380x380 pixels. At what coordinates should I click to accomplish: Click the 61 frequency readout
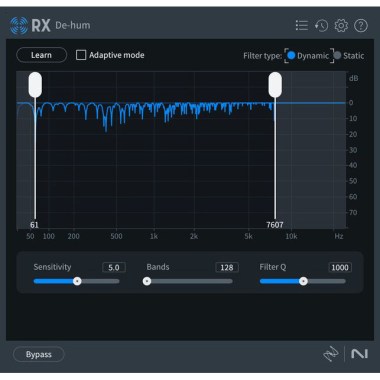point(34,225)
